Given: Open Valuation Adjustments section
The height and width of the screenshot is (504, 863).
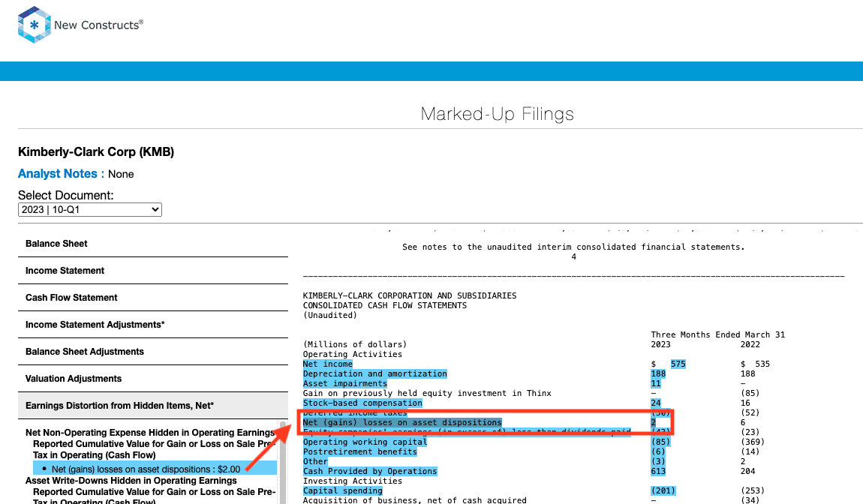Looking at the screenshot, I should (x=153, y=379).
